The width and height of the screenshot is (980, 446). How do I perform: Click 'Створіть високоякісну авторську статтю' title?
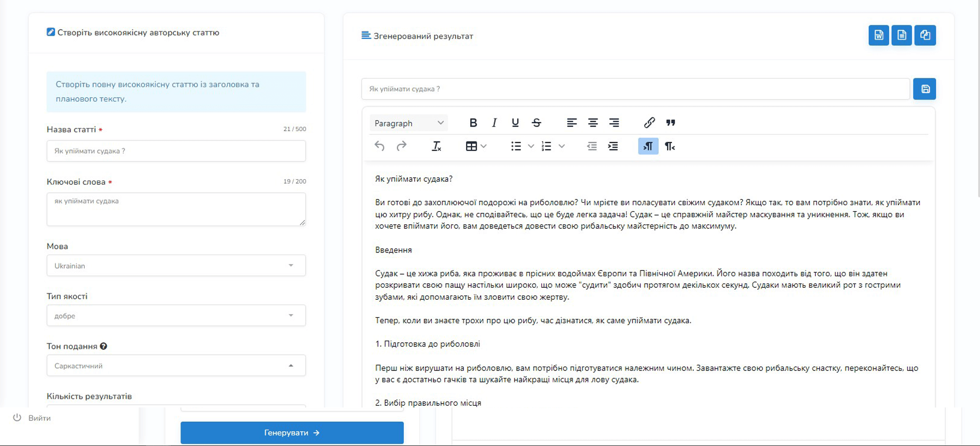(138, 32)
